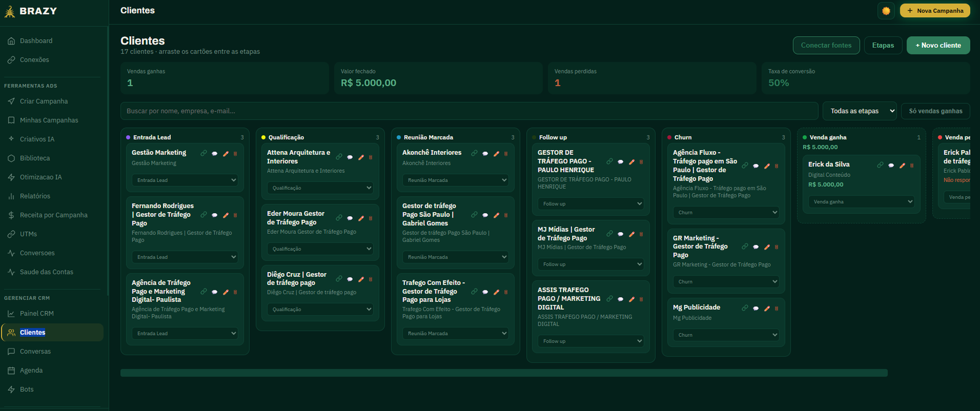Open chat bubble on ASSIS TRAFEGO PAGO card
Image resolution: width=980 pixels, height=411 pixels.
tap(620, 300)
